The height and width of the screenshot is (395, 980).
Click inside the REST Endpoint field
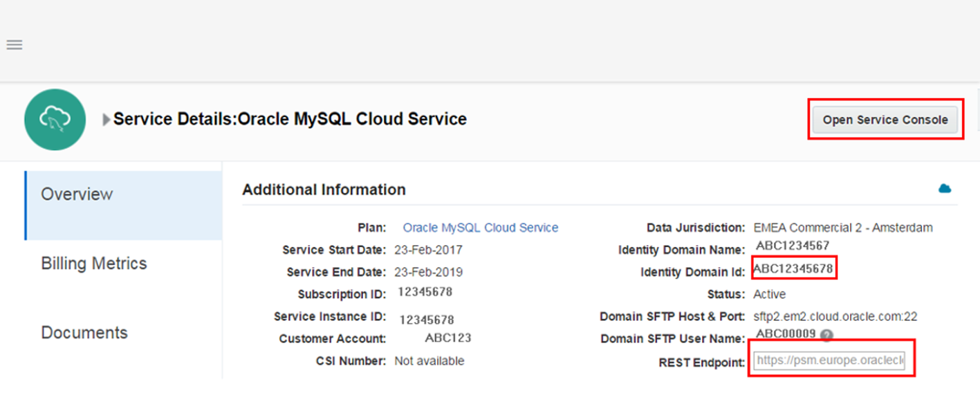[x=829, y=360]
